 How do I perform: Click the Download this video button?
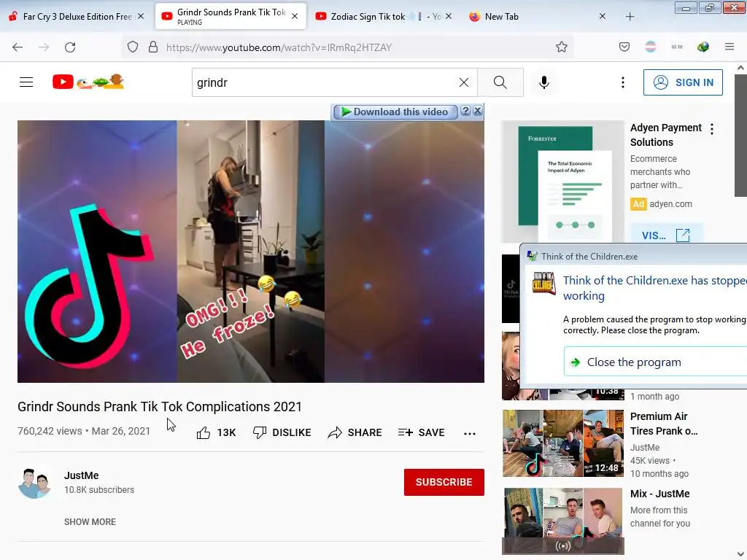[x=395, y=112]
